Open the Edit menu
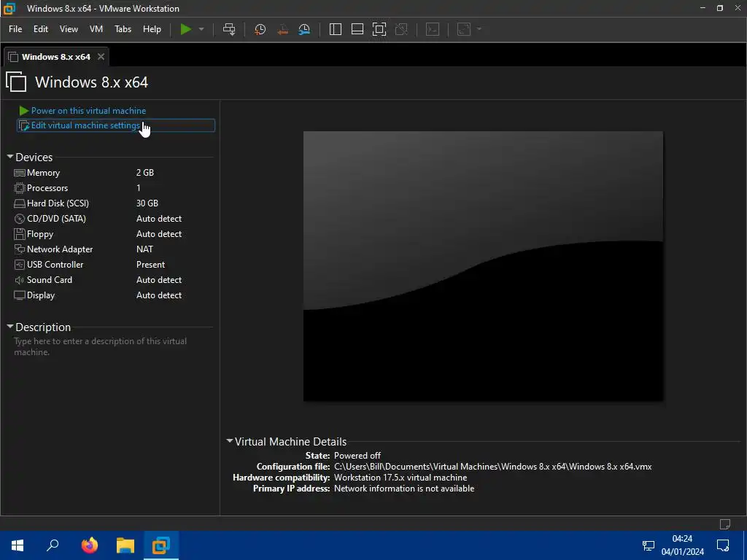747x560 pixels. point(41,29)
